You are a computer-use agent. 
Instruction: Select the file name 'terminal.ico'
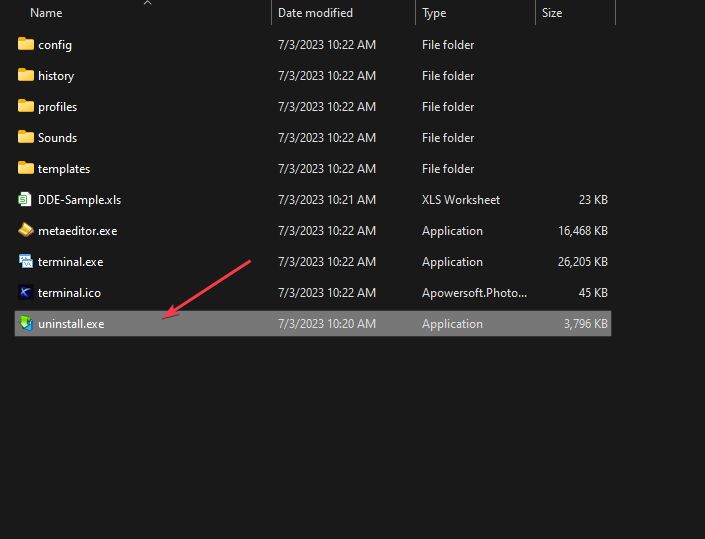(x=70, y=293)
